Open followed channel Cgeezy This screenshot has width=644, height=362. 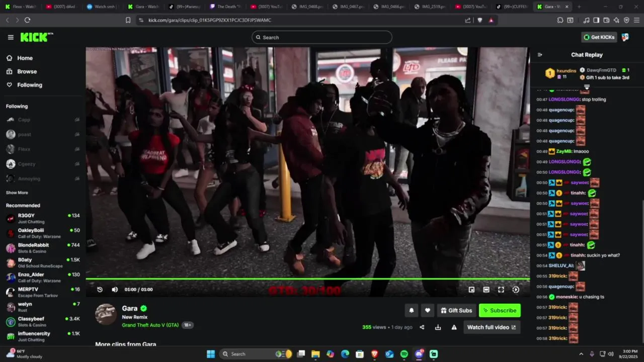43,164
